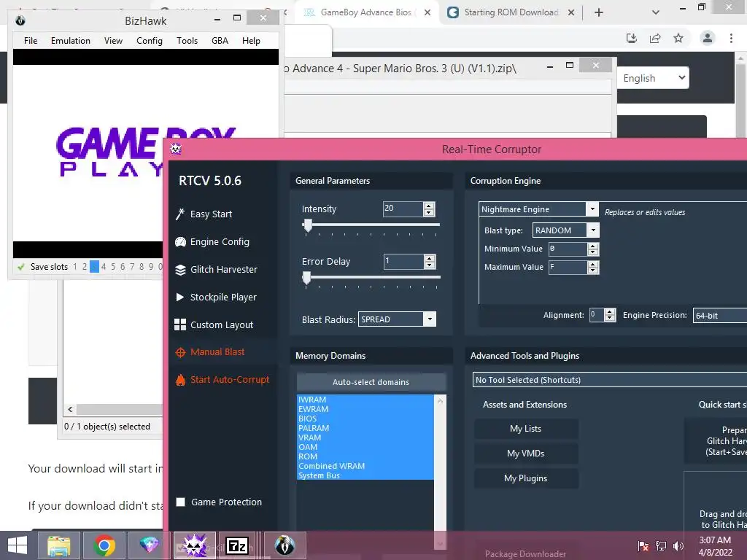Switch to RTC corruptor taskbar icon
This screenshot has width=747, height=560.
pyautogui.click(x=194, y=545)
